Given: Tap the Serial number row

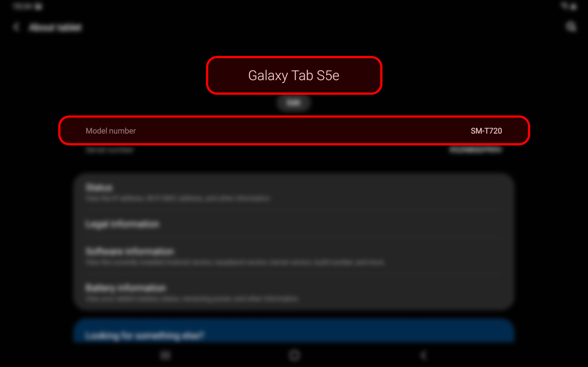Looking at the screenshot, I should pyautogui.click(x=294, y=150).
